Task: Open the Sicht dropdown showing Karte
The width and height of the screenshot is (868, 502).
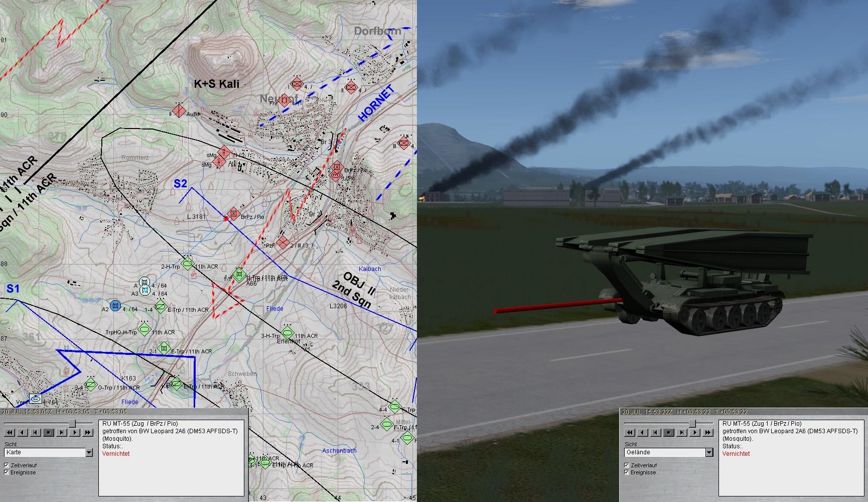Action: coord(89,453)
